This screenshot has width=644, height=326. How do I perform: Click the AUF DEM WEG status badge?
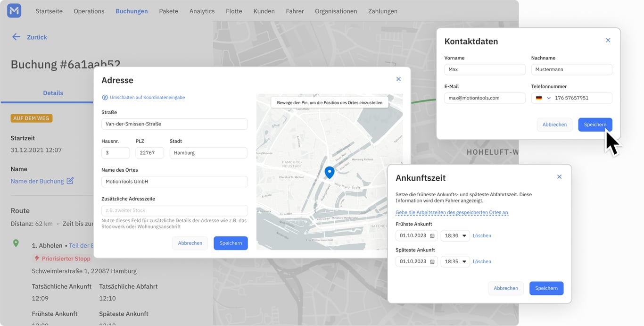point(32,118)
